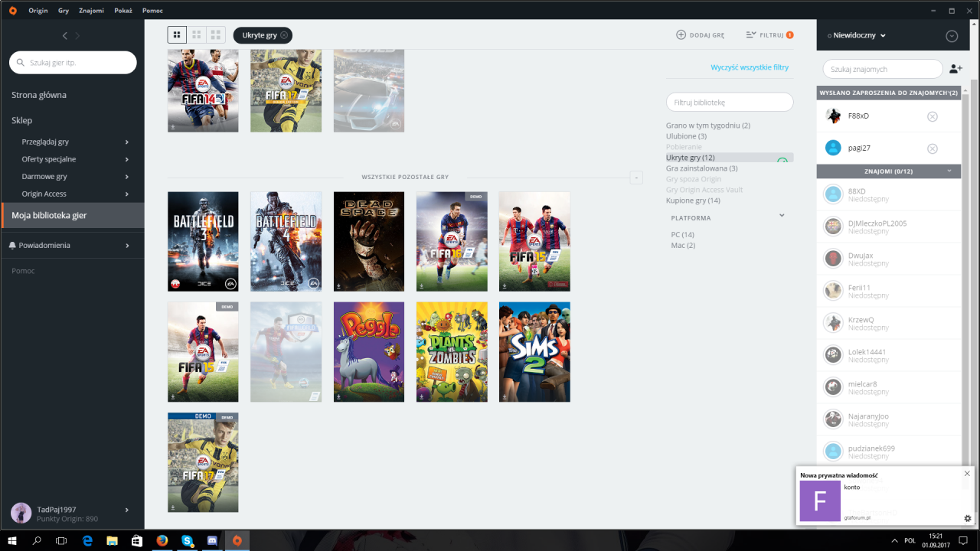Select Gra zainstalowana filter
Screen dimensions: 980x551
coord(702,168)
